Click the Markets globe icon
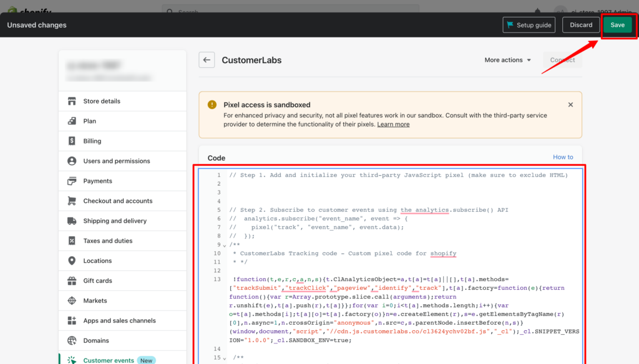Viewport: 639px width, 364px height. click(x=72, y=300)
